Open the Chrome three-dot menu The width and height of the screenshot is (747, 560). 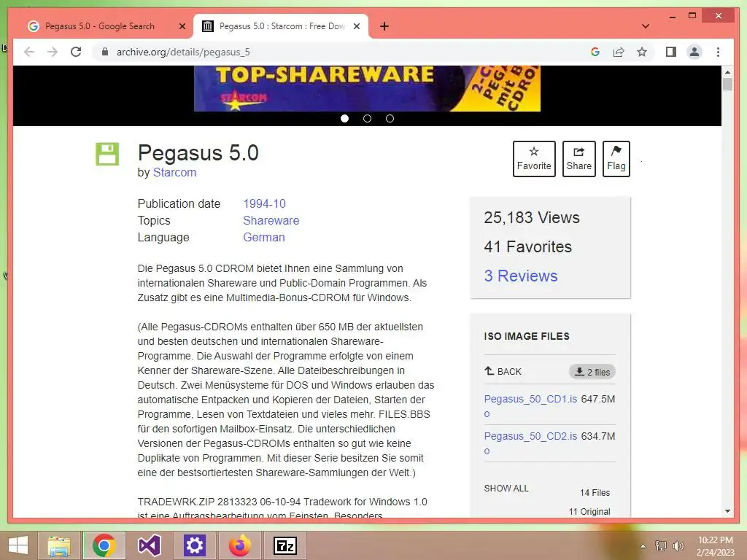[718, 52]
